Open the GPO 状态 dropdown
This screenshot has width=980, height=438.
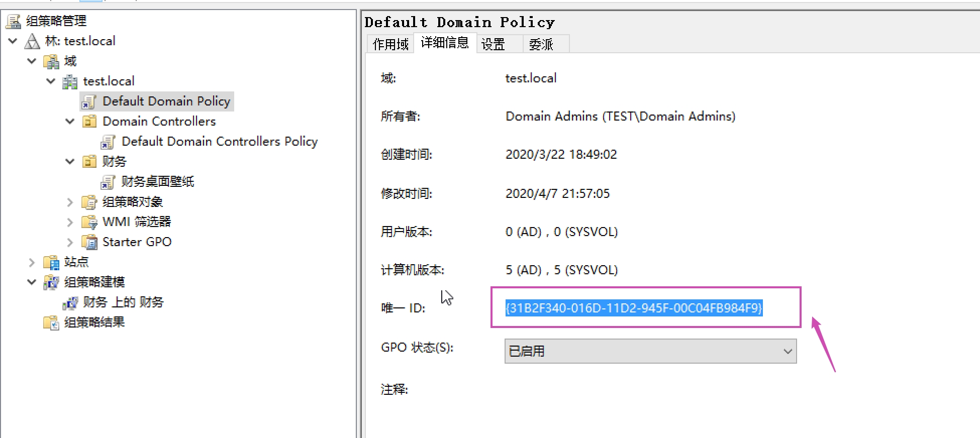coord(650,351)
